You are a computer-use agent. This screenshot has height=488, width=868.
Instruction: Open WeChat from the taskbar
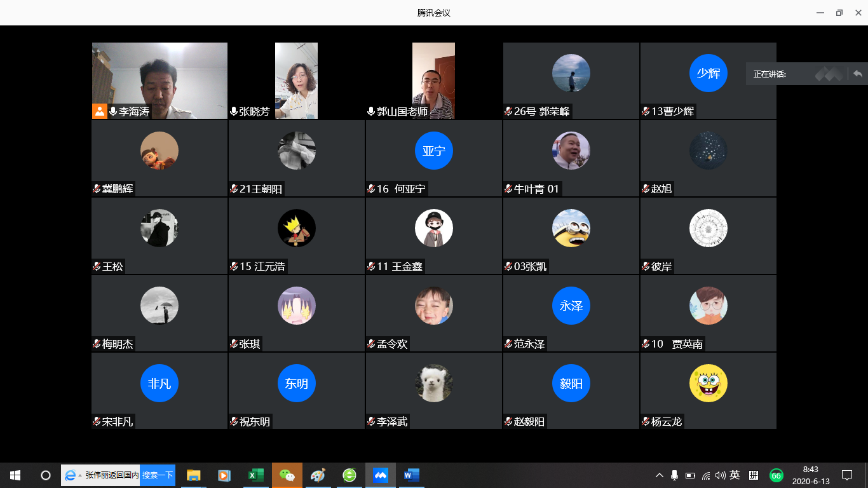(287, 475)
